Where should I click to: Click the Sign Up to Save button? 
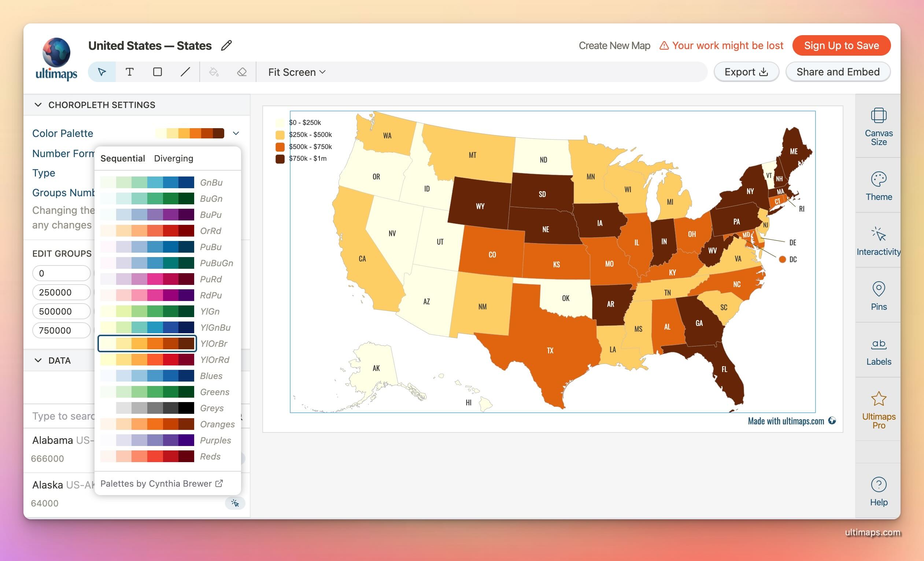point(841,46)
